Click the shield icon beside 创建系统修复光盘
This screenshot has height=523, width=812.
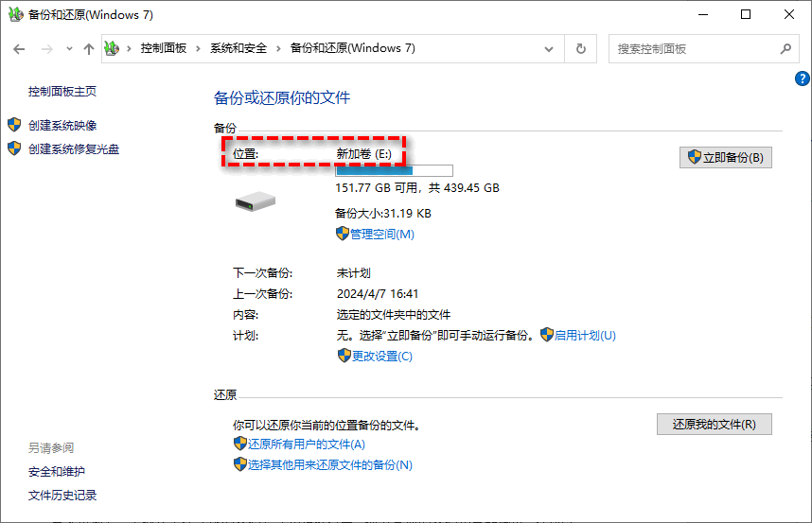click(14, 148)
